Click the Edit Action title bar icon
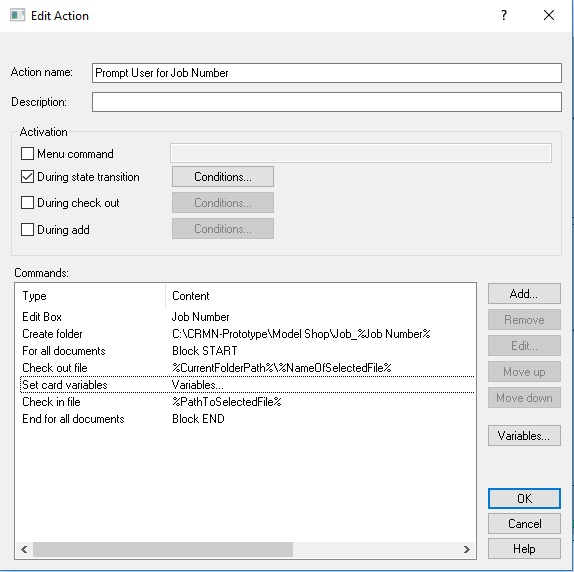The height and width of the screenshot is (572, 574). (x=17, y=15)
